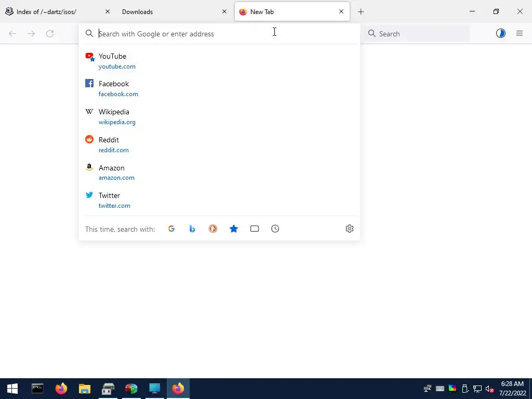Image resolution: width=532 pixels, height=399 pixels.
Task: Select the YouTube suggestion title
Action: pyautogui.click(x=112, y=56)
